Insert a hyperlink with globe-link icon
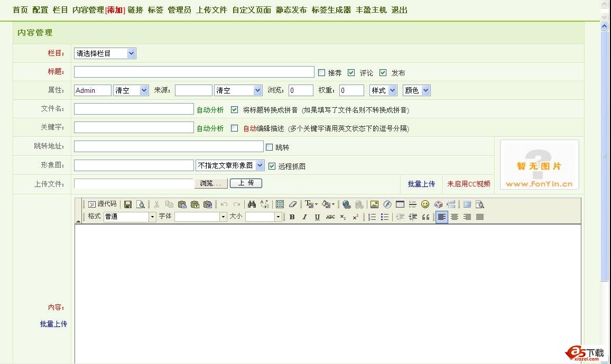 click(x=346, y=204)
